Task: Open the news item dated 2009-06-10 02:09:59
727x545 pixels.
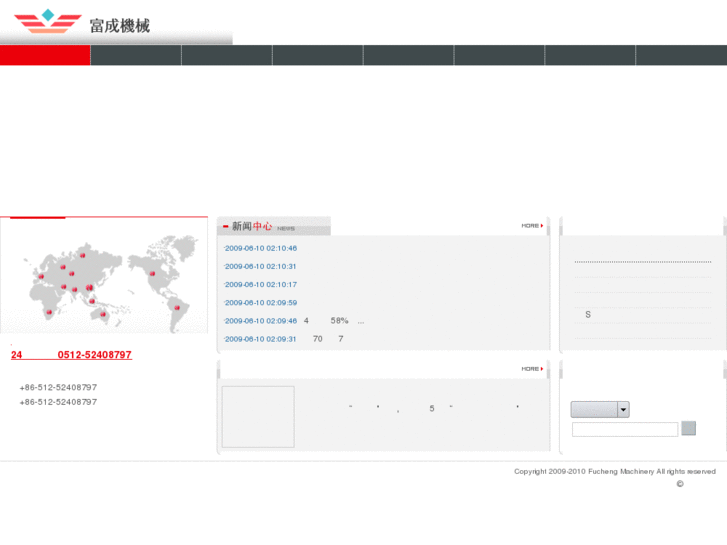Action: pyautogui.click(x=260, y=302)
